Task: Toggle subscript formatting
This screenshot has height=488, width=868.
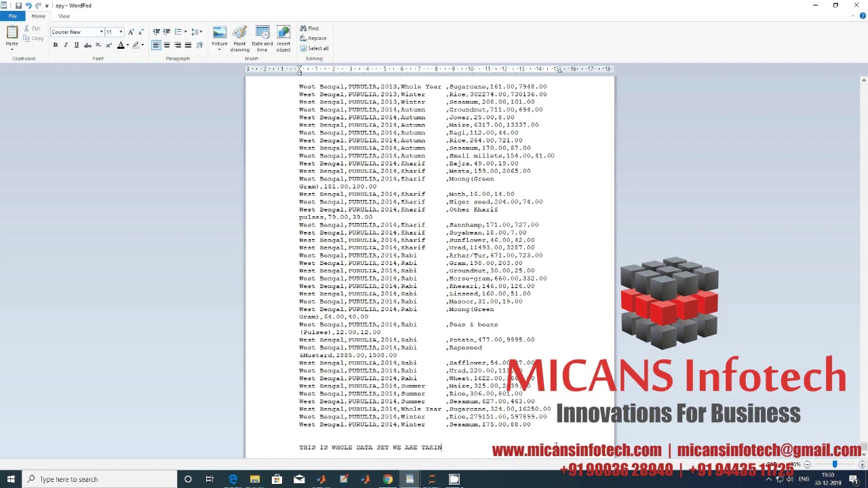Action: click(x=98, y=45)
